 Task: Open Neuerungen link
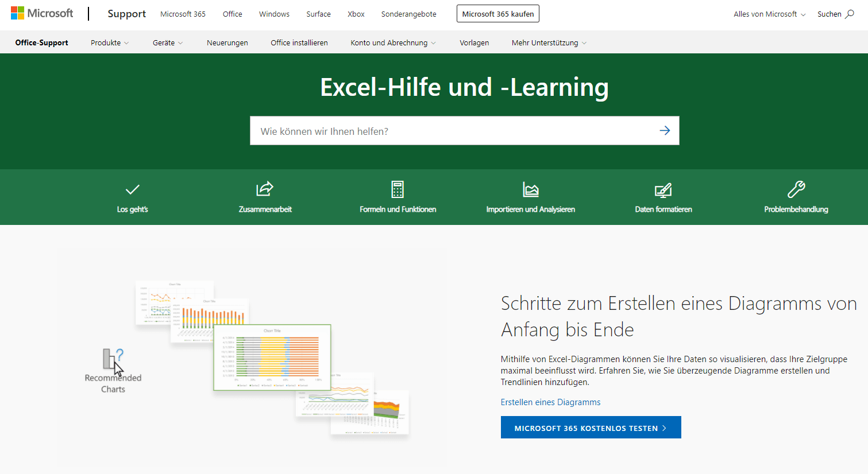227,43
